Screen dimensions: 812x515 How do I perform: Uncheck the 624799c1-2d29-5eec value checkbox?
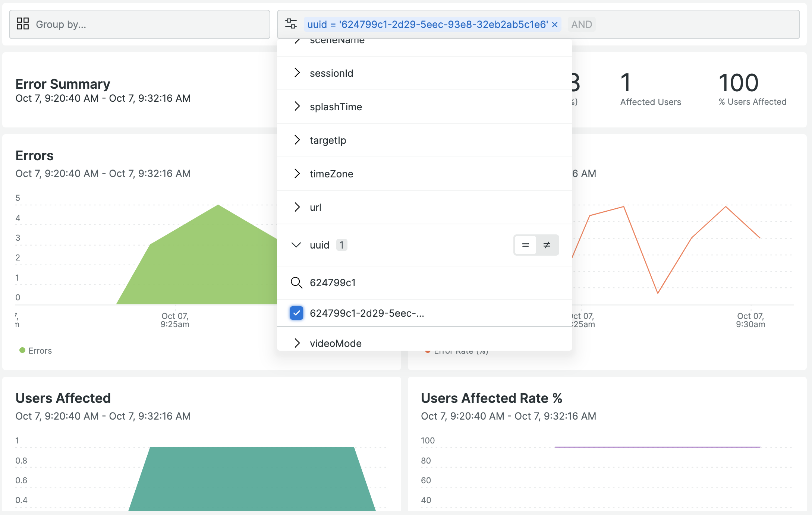(x=296, y=313)
